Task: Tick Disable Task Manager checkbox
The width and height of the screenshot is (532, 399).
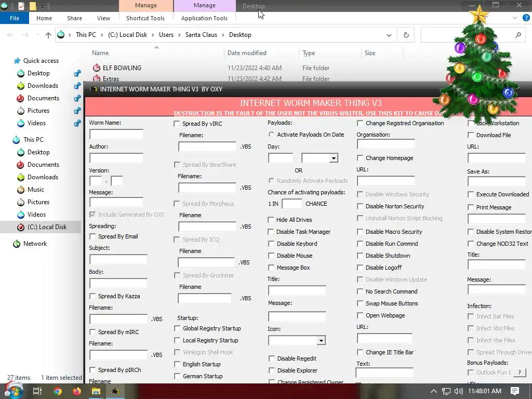Action: tap(271, 232)
